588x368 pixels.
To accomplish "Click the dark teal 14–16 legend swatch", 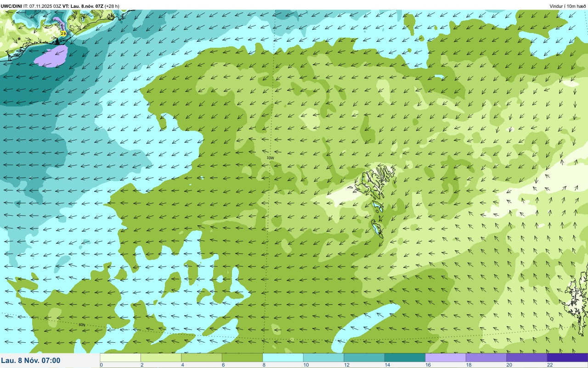I will (x=405, y=357).
